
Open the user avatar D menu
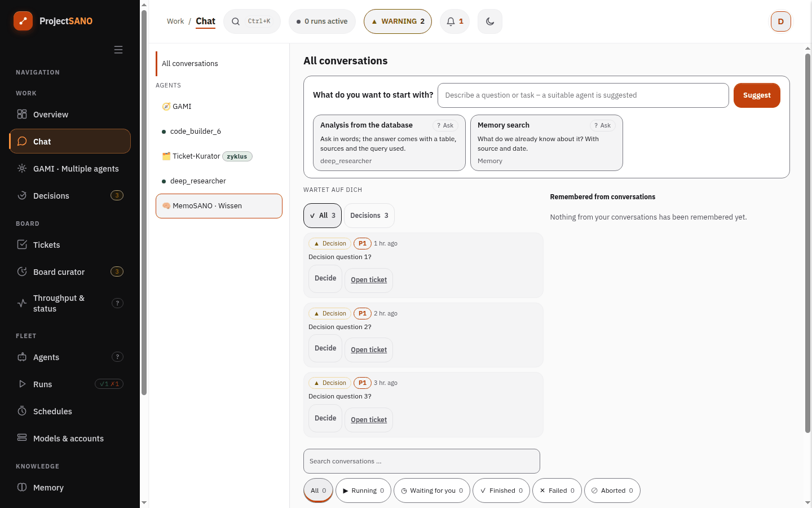click(x=781, y=21)
